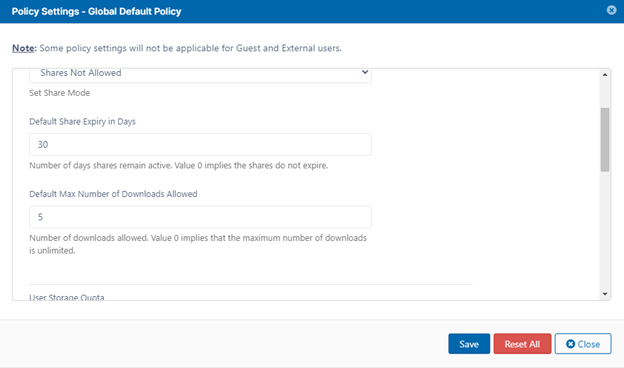
Task: Click the Default Share Expiry in Days field
Action: pos(200,144)
